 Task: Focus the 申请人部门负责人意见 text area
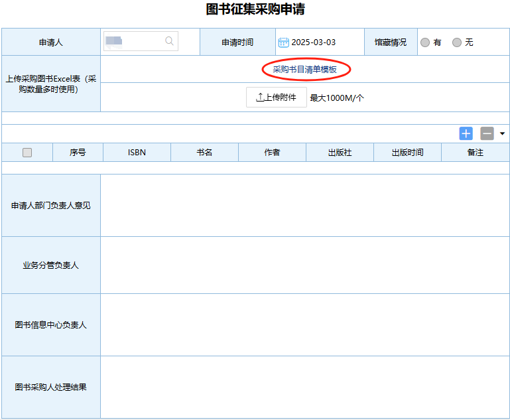point(304,206)
